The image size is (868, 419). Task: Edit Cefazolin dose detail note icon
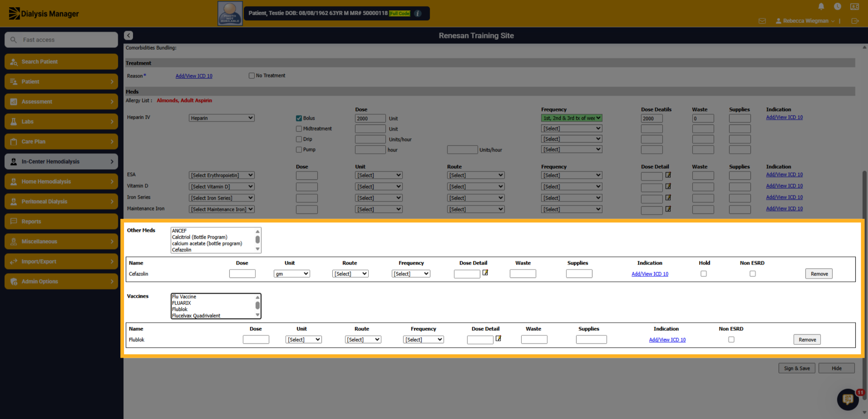point(485,273)
